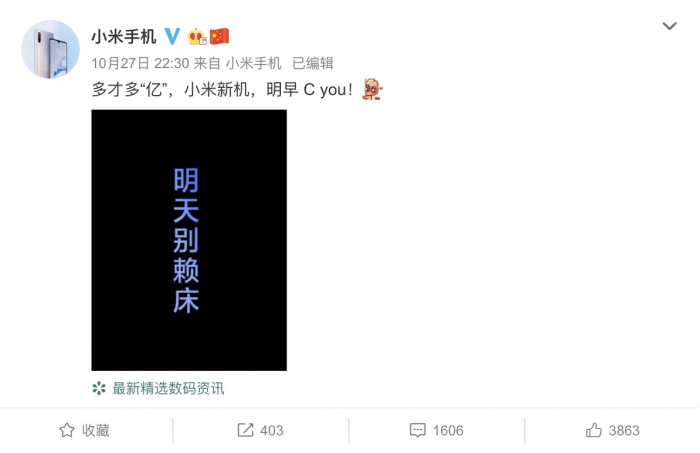
Task: Click the crown membership badge
Action: [196, 37]
